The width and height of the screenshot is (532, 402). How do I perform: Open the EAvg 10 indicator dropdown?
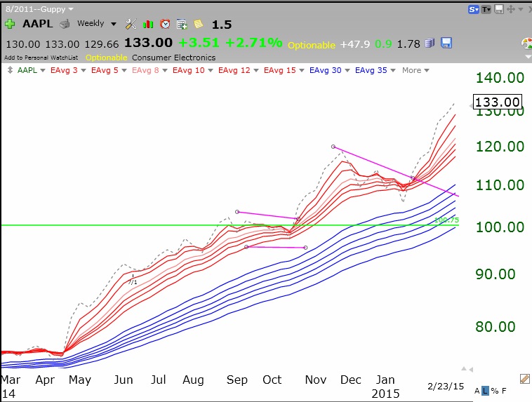pyautogui.click(x=211, y=71)
